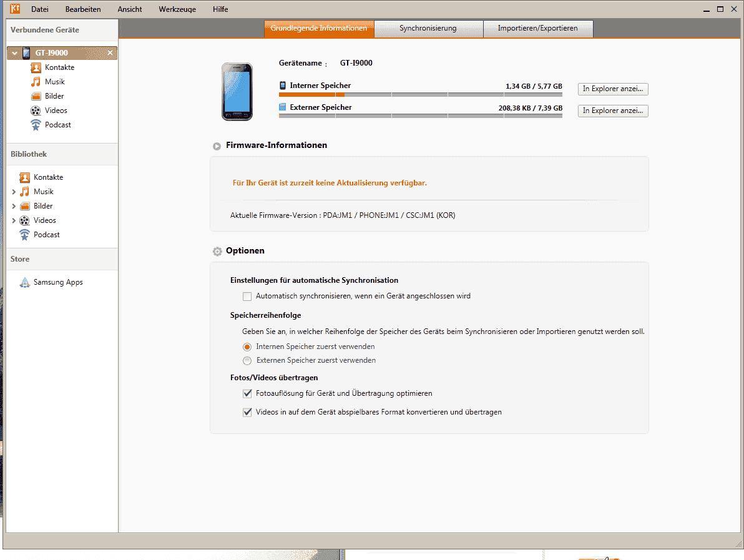744x560 pixels.
Task: Click the current firmware version text
Action: 343,215
